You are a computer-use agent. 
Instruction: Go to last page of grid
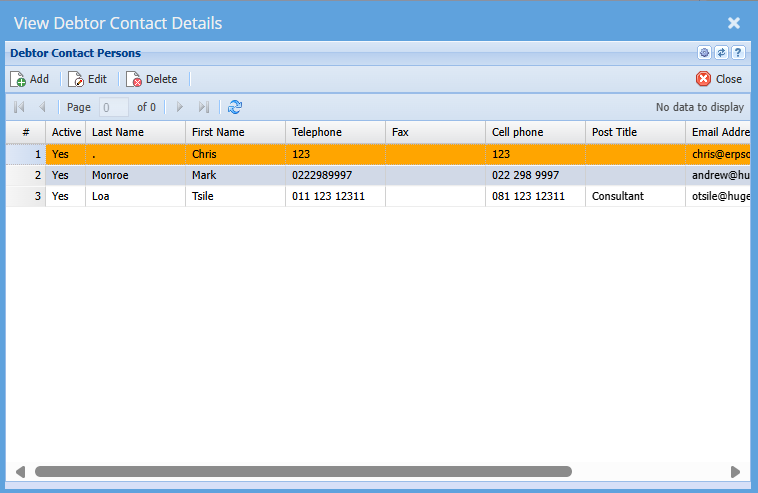(x=204, y=107)
